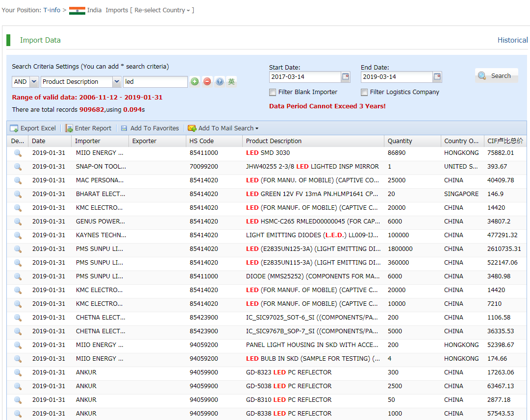This screenshot has height=420, width=530.
Task: Expand the AND logic operator dropdown
Action: tap(34, 82)
